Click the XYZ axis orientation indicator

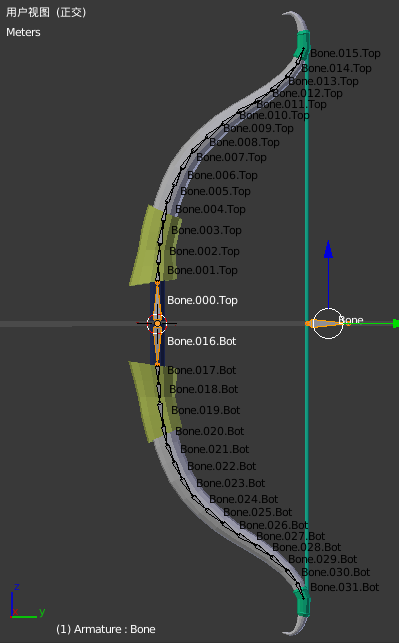point(27,601)
